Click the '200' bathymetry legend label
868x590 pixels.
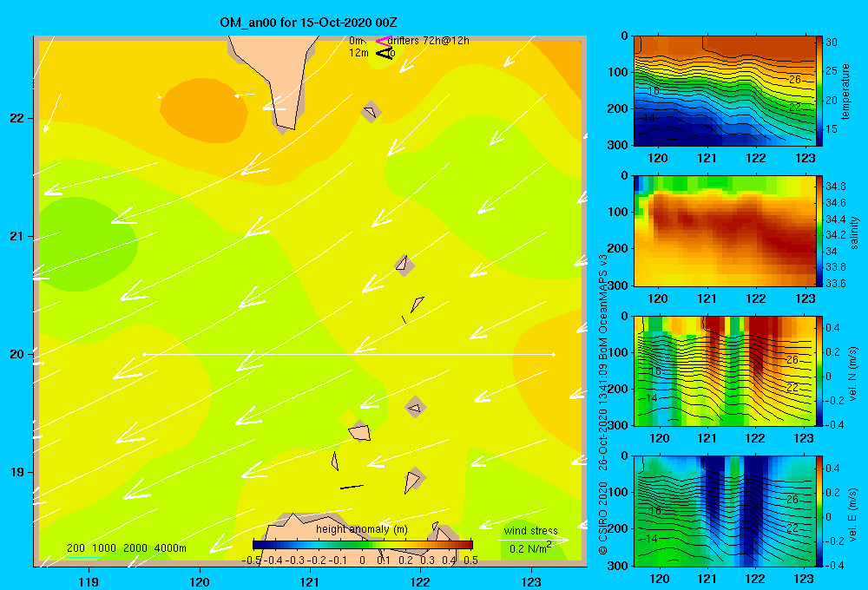[x=76, y=548]
